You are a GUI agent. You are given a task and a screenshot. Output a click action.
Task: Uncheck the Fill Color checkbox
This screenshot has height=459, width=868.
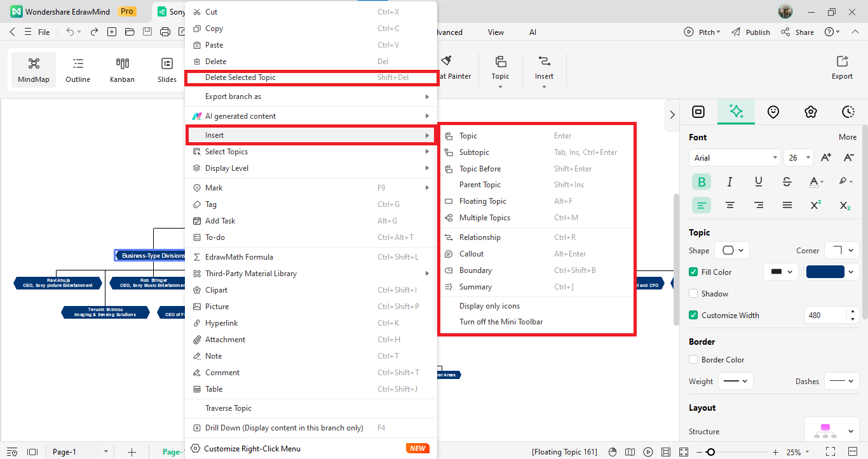tap(693, 272)
